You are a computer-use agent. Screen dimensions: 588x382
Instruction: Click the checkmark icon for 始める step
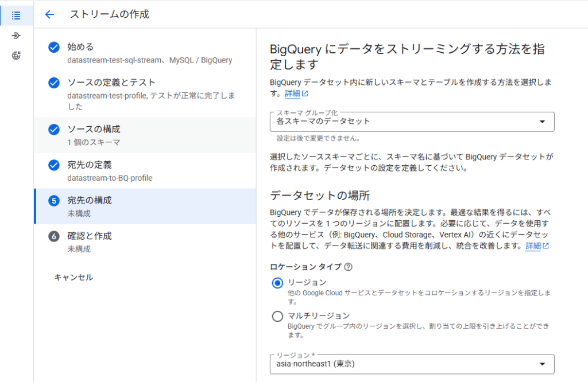coord(54,48)
